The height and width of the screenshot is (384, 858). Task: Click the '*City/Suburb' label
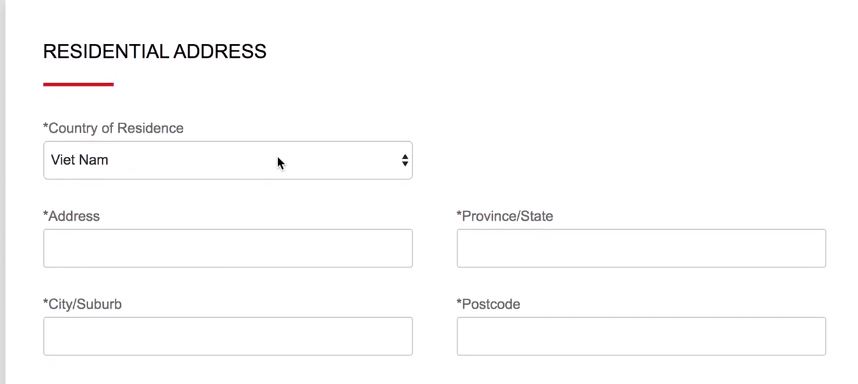coord(83,304)
